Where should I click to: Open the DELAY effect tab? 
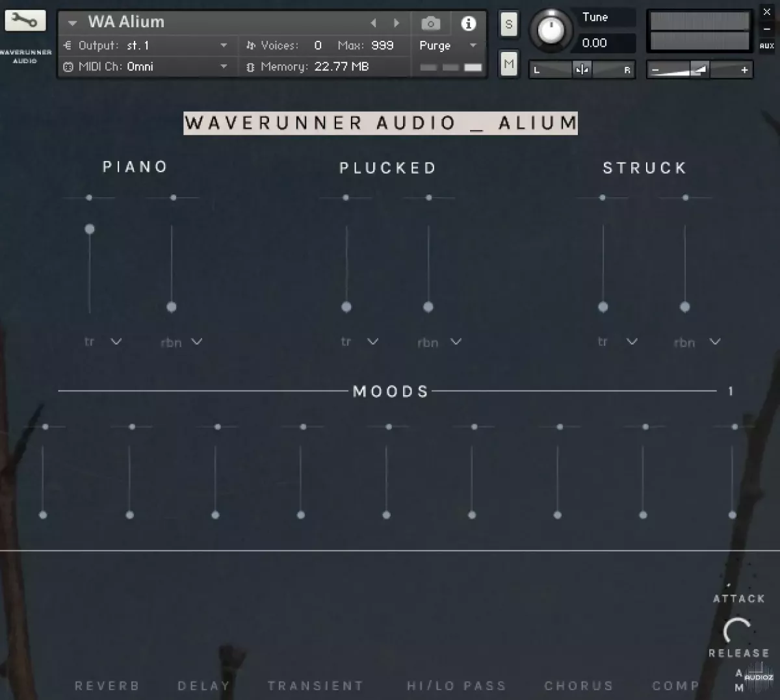tap(203, 686)
